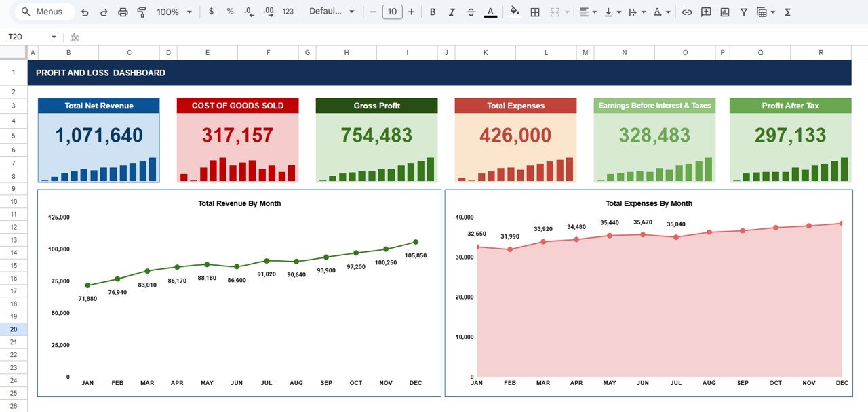Open the horizontal align dropdown
The image size is (868, 412).
pos(587,12)
